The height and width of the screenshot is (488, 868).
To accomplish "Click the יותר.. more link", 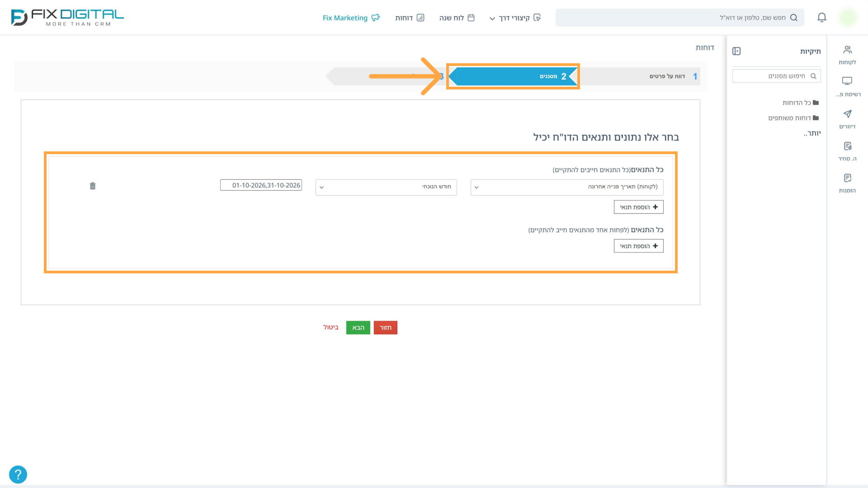I will click(x=812, y=133).
